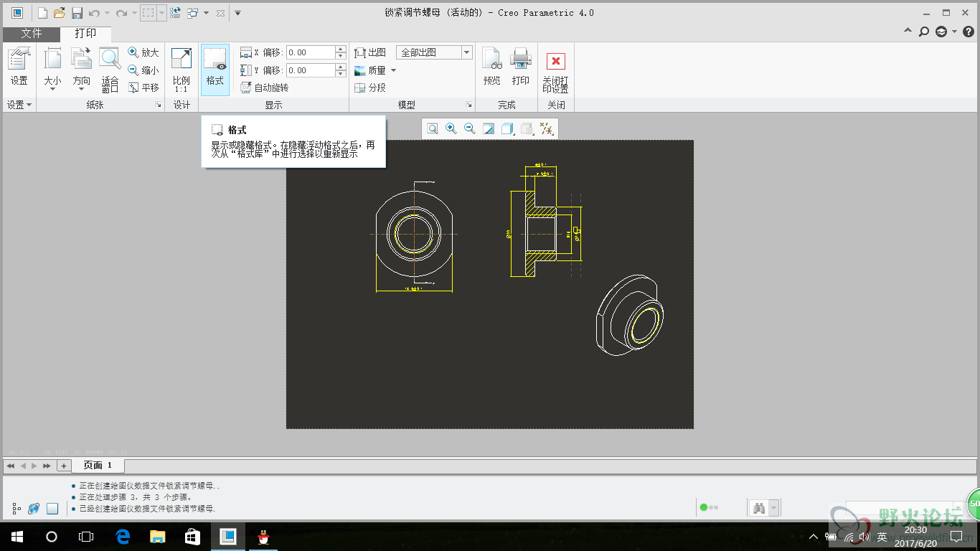Click refit icon in graphics toolbar
Screen dimensions: 980x551
tap(433, 128)
